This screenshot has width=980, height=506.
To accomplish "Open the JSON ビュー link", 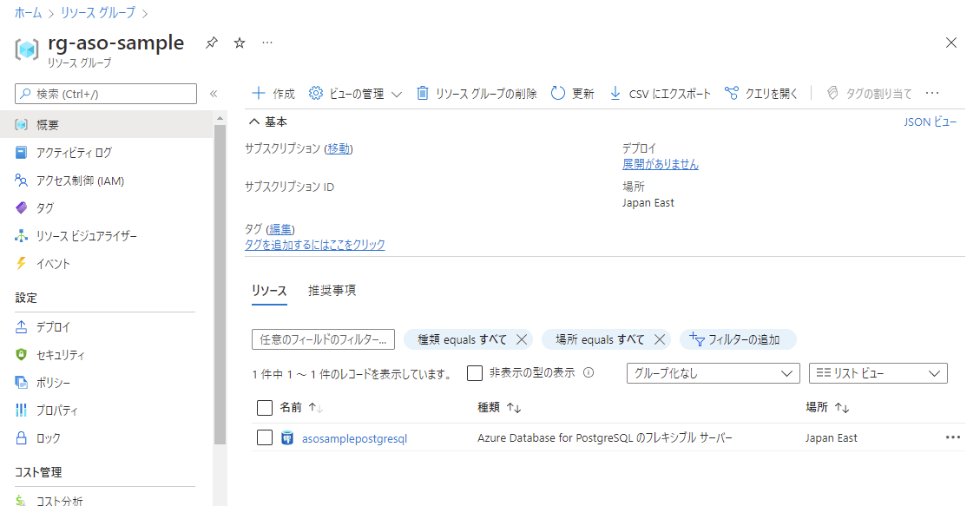I will click(930, 122).
